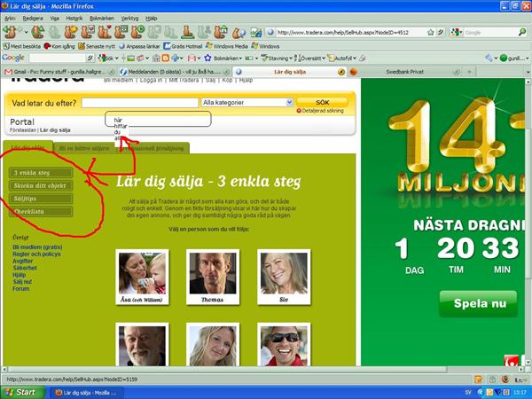Image resolution: width=532 pixels, height=399 pixels.
Task: Open the Bli en bättre säljare page tab
Action: 84,148
